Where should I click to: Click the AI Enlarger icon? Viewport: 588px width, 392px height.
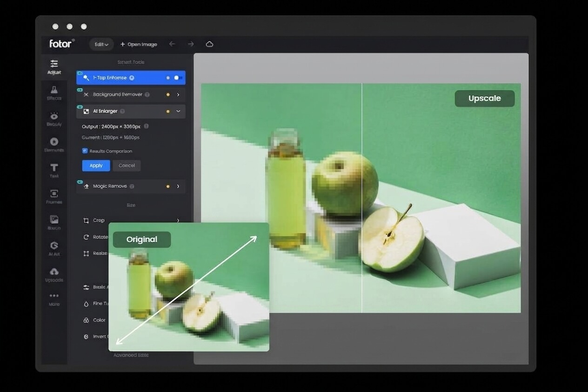pyautogui.click(x=86, y=111)
